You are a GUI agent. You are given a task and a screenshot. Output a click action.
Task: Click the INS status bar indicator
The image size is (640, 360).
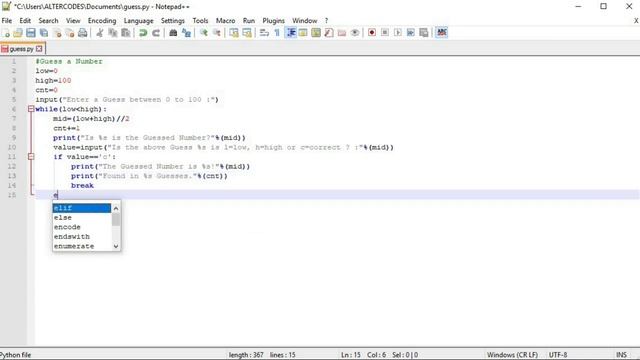621,355
